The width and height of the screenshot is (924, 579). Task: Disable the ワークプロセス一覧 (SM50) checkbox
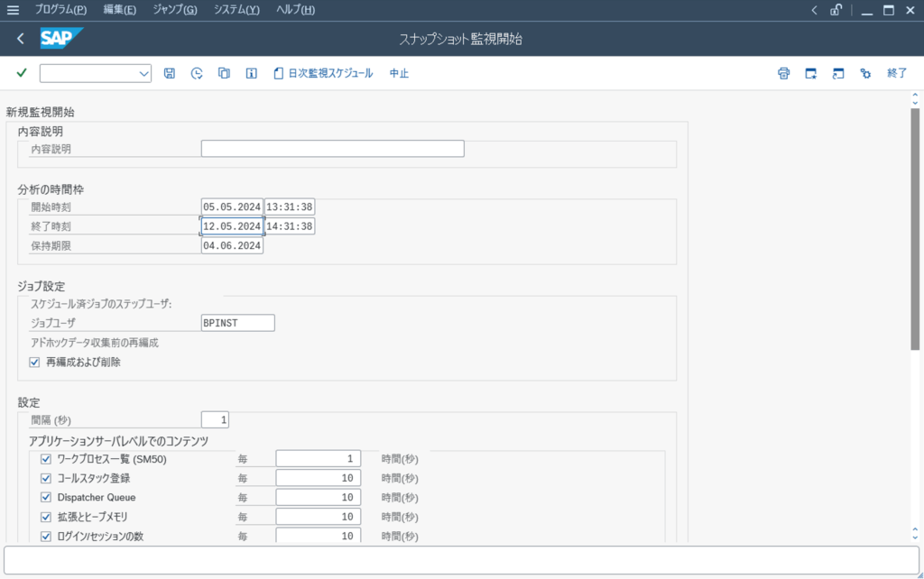46,458
